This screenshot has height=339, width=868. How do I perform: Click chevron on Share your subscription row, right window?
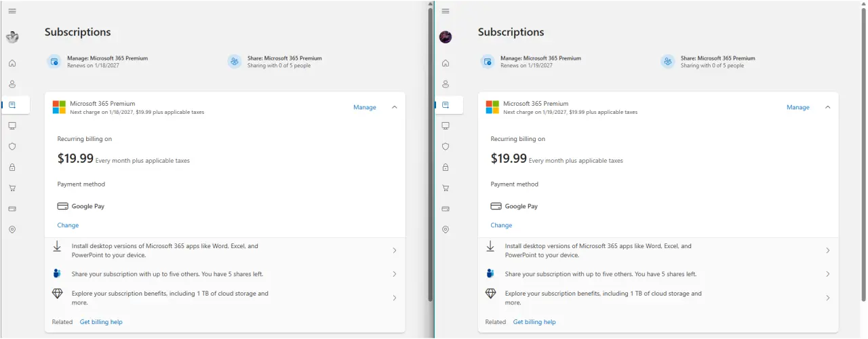(828, 274)
